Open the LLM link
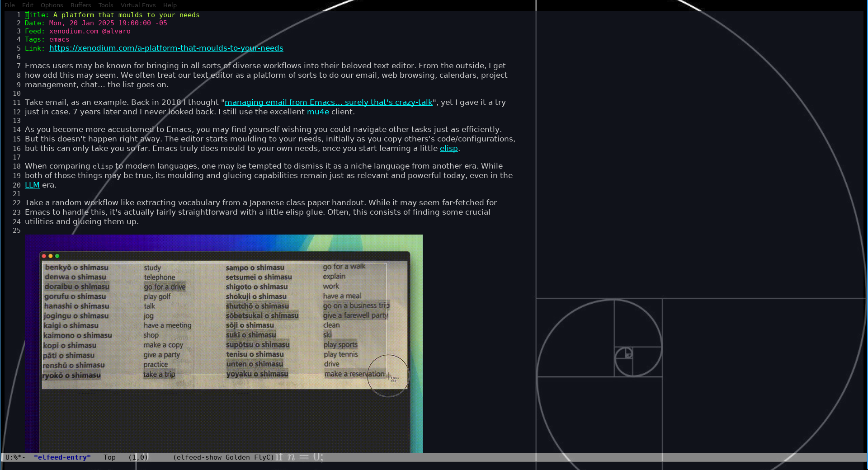The width and height of the screenshot is (868, 470). coord(32,185)
